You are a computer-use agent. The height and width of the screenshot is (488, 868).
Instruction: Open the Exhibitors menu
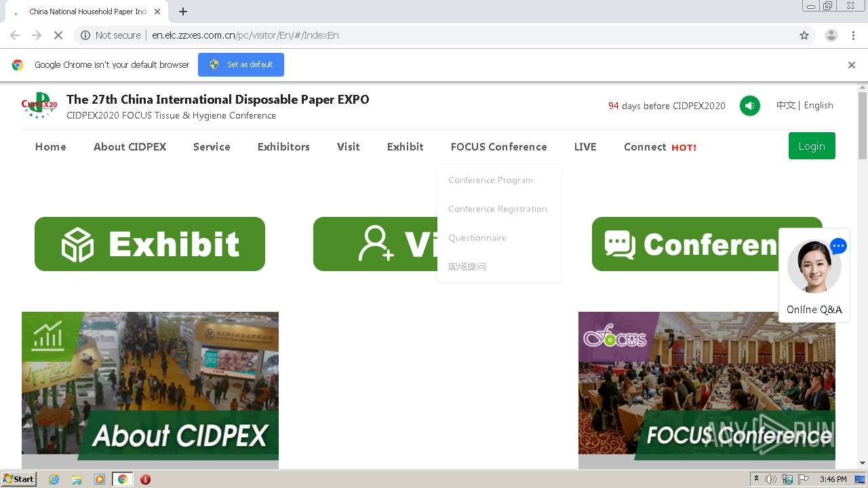coord(283,146)
